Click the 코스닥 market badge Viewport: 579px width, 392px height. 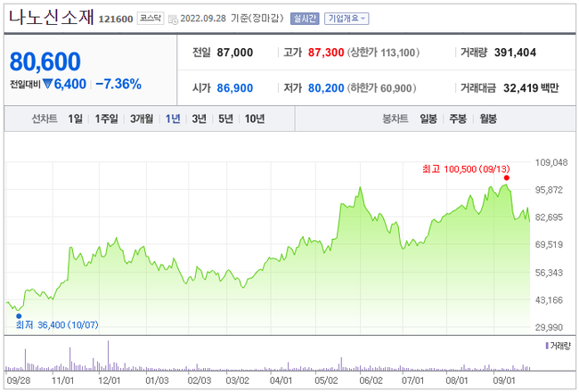point(151,18)
